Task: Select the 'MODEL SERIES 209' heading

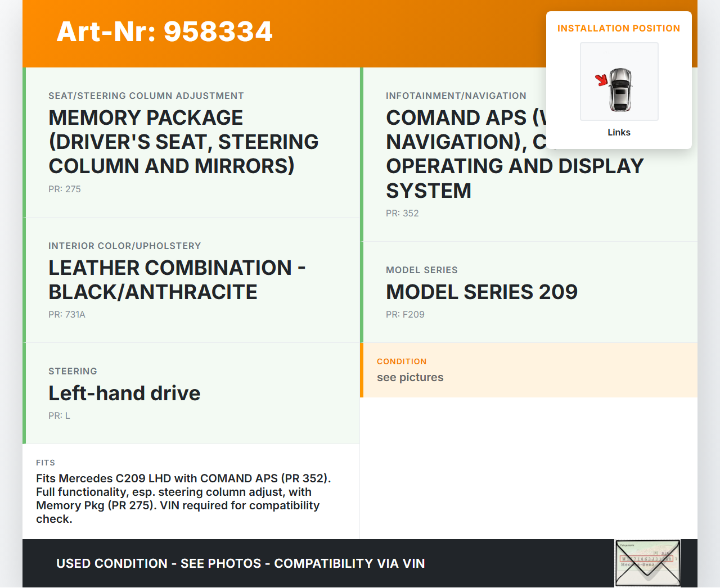Action: (481, 292)
